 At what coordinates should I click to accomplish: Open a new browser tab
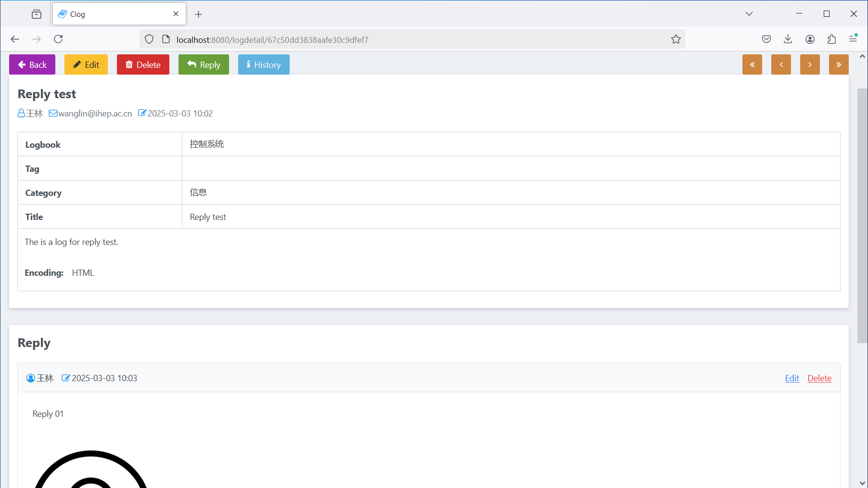click(198, 14)
